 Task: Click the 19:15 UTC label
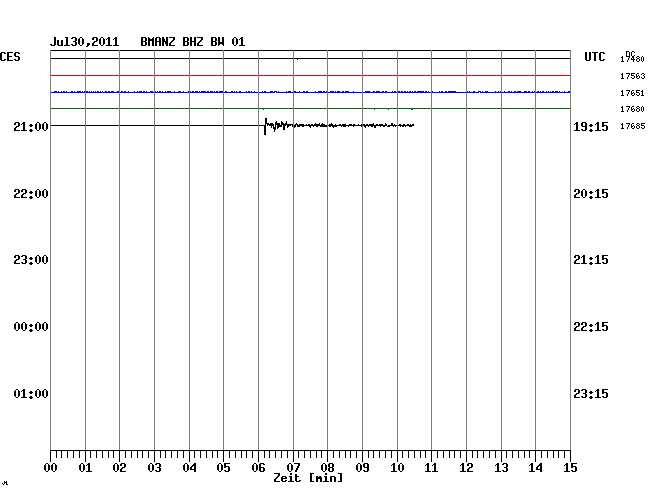coord(591,127)
